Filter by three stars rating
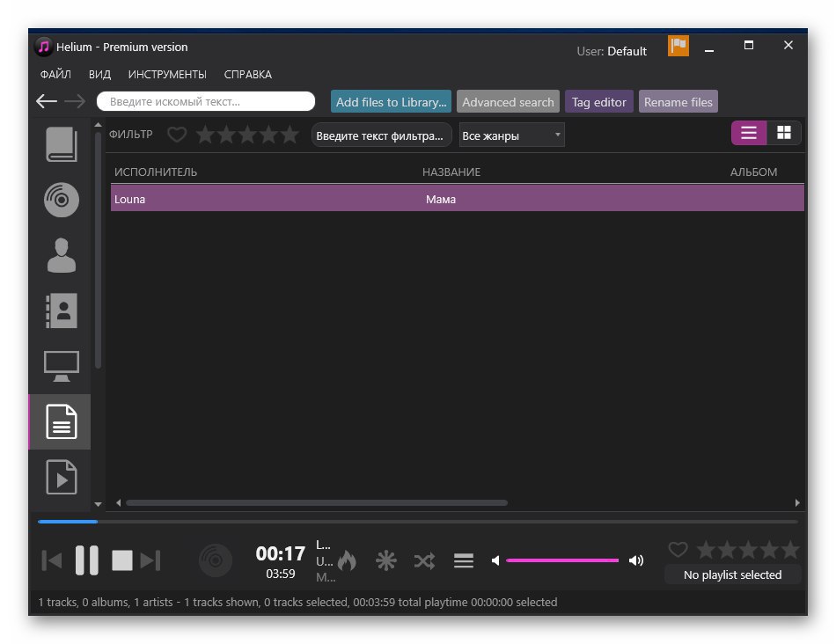 [247, 135]
